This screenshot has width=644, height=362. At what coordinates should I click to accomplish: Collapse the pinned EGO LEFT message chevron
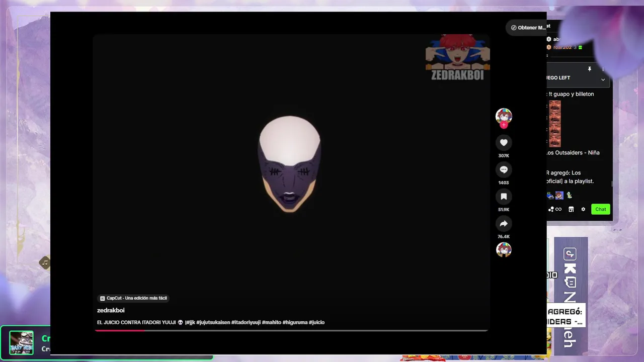pyautogui.click(x=603, y=79)
